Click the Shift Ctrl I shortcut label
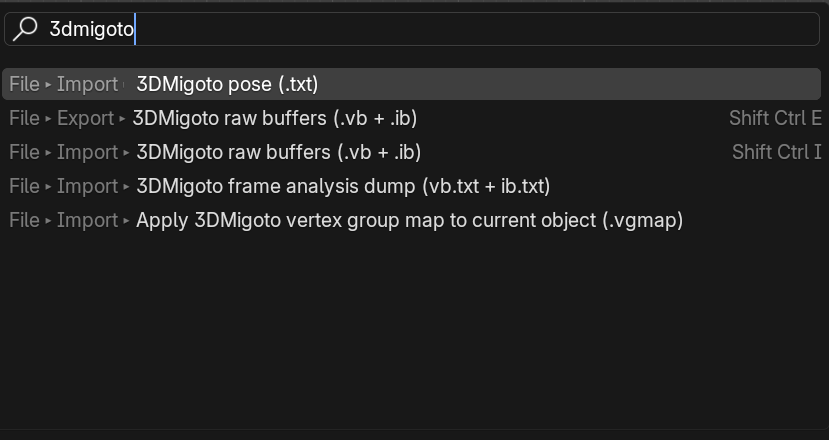Screen dimensions: 829x440 [776, 152]
